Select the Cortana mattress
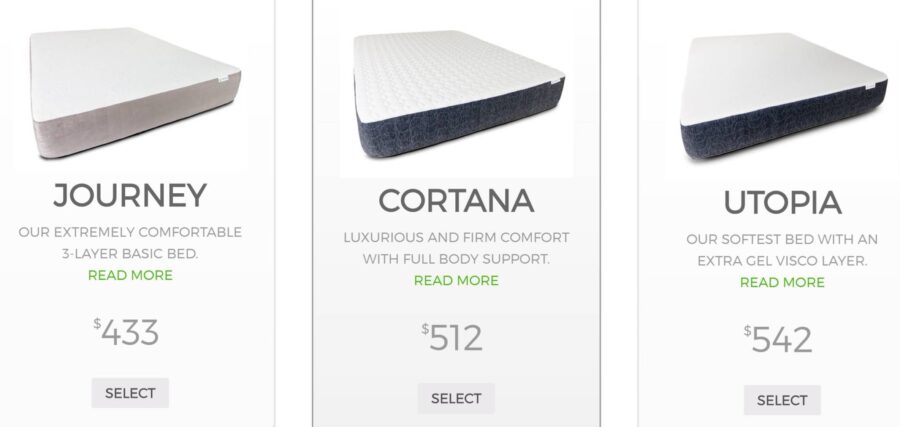 (x=456, y=398)
